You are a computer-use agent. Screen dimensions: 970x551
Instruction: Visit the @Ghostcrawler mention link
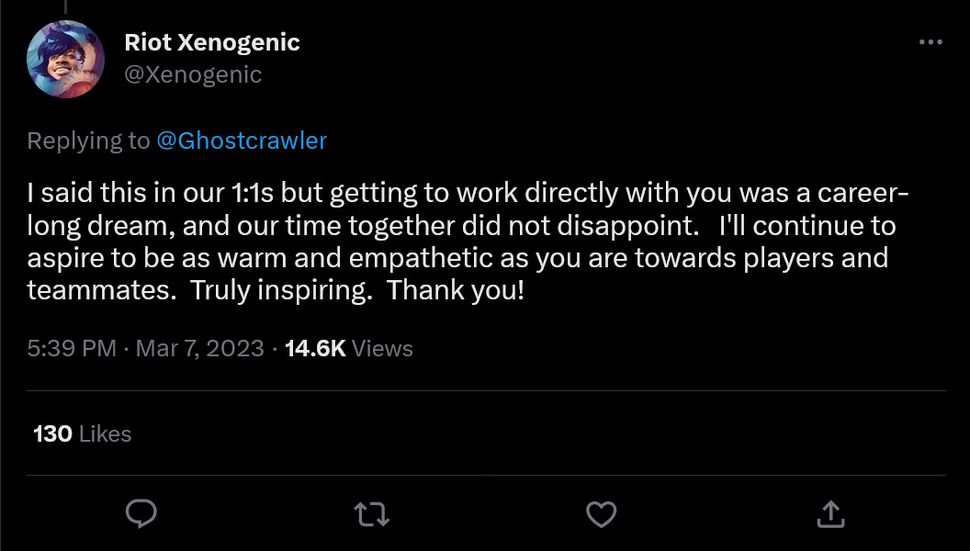tap(242, 141)
